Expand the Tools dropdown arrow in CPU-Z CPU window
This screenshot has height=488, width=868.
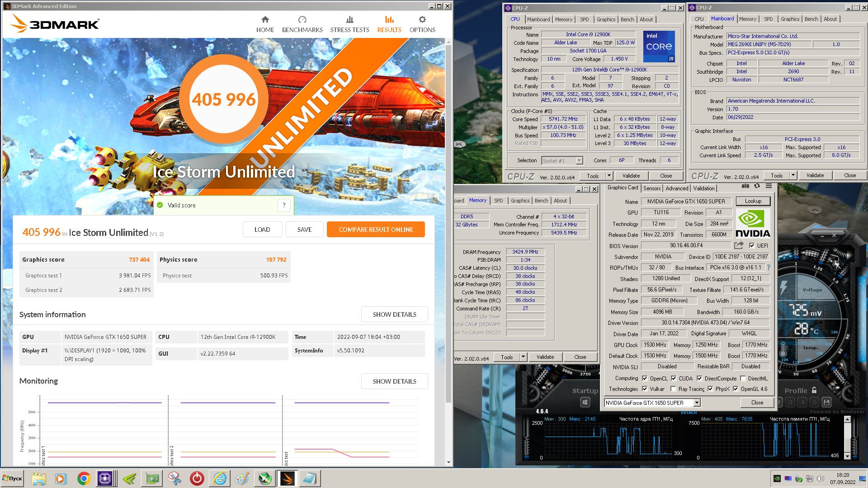(x=609, y=176)
